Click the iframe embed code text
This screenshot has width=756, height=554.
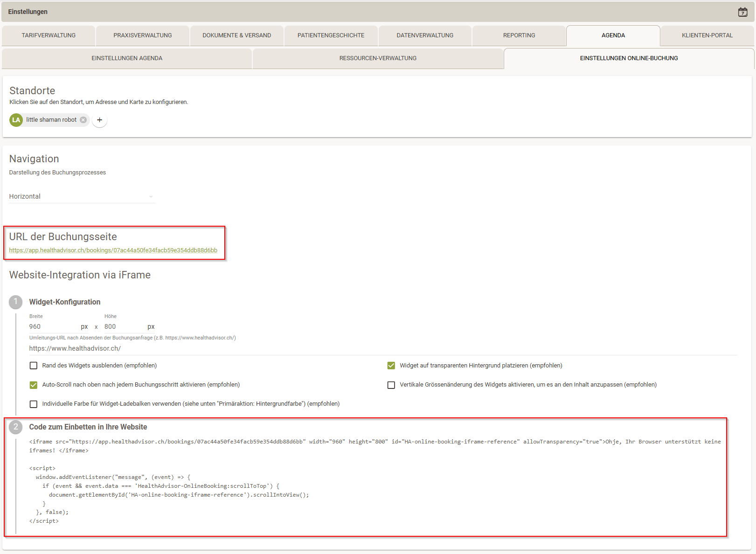pyautogui.click(x=375, y=446)
